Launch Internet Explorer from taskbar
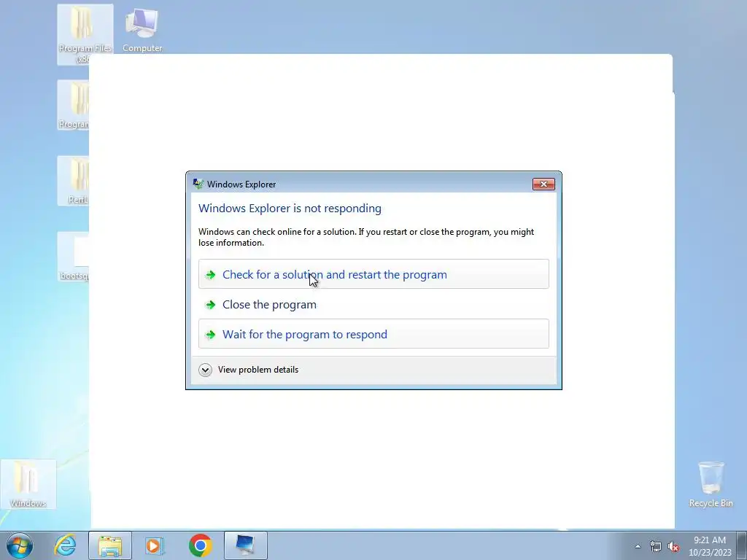 65,545
